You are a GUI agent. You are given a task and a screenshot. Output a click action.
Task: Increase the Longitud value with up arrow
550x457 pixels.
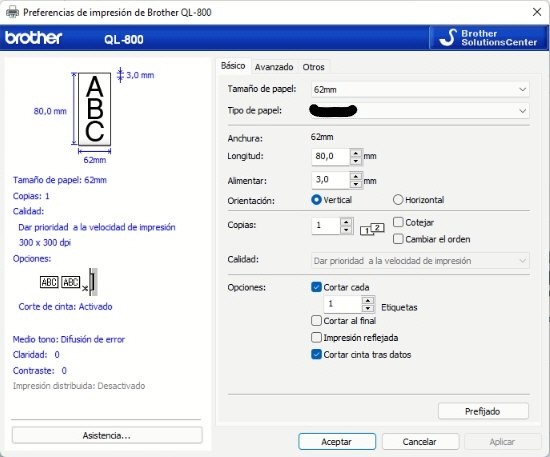[356, 153]
